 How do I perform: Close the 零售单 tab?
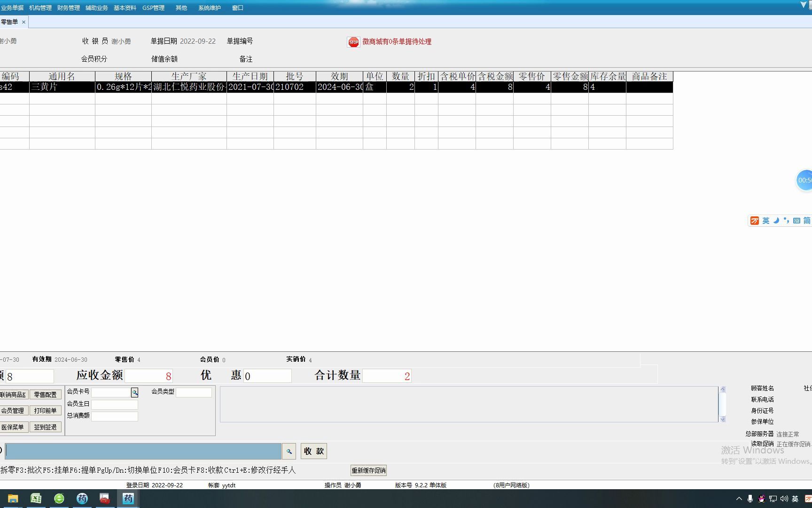tap(23, 22)
